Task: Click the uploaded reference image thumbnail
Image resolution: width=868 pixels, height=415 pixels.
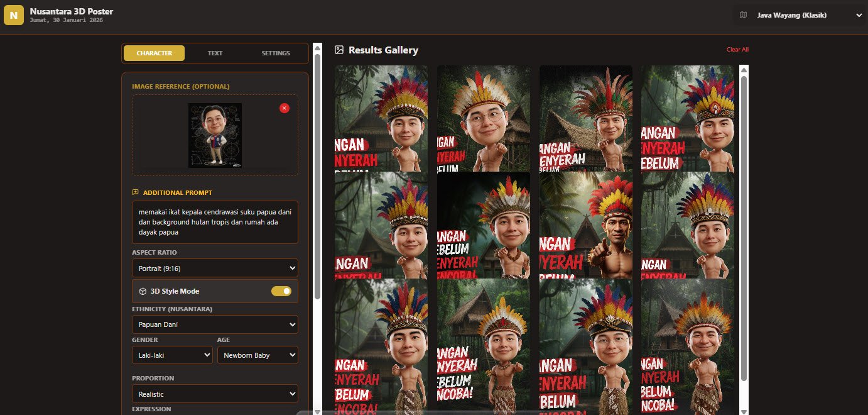Action: point(215,135)
